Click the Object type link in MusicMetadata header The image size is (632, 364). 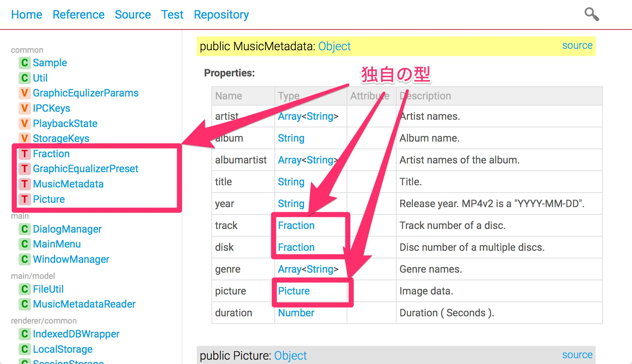pyautogui.click(x=334, y=46)
